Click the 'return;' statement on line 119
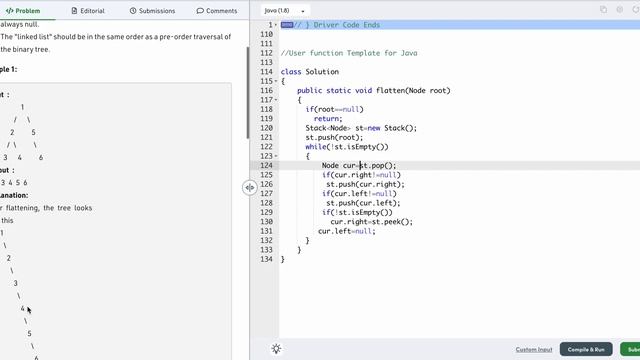Image resolution: width=640 pixels, height=360 pixels. (x=328, y=119)
